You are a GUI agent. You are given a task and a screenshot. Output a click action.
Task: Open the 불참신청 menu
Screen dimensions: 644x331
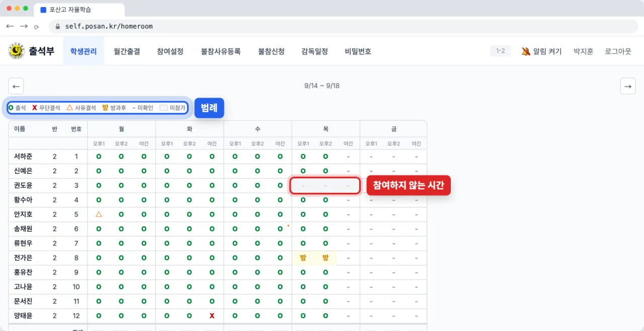click(271, 51)
